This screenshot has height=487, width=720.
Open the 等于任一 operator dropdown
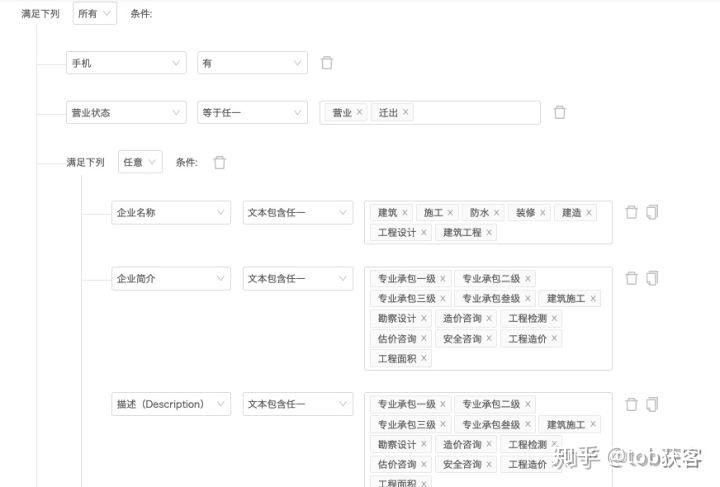(x=253, y=112)
